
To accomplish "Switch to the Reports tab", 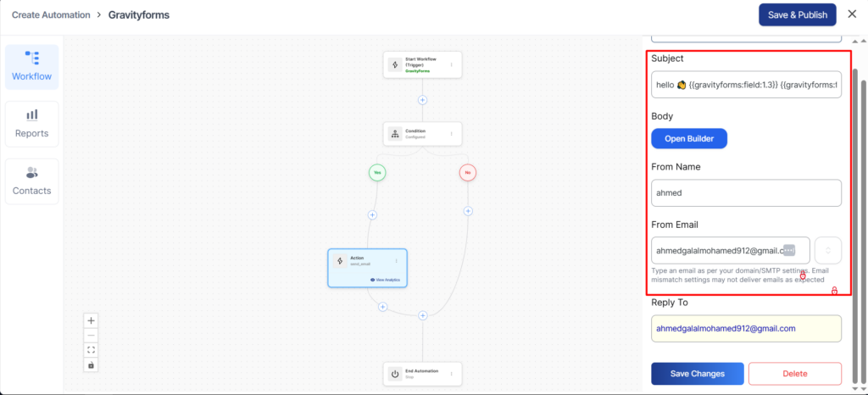I will [x=31, y=124].
